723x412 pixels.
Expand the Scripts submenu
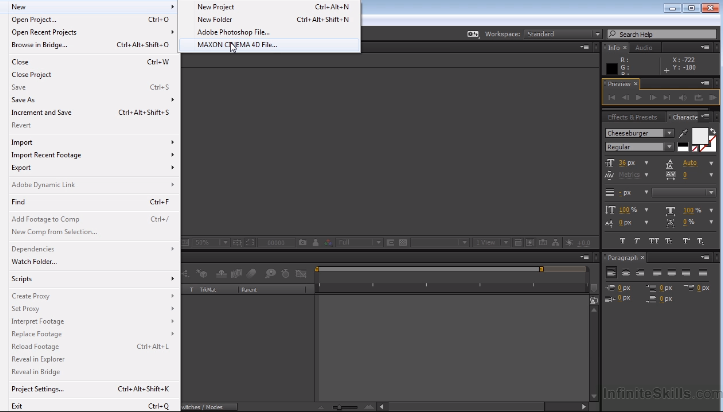[92, 279]
